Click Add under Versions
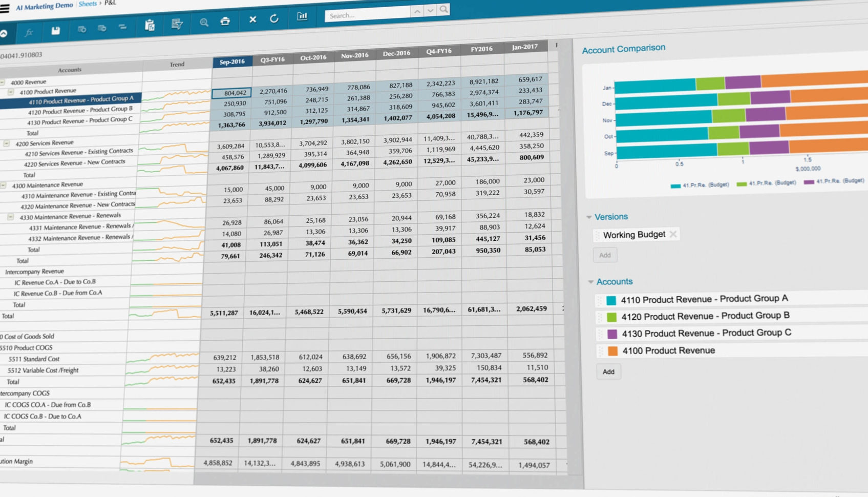Image resolution: width=868 pixels, height=497 pixels. (x=605, y=255)
